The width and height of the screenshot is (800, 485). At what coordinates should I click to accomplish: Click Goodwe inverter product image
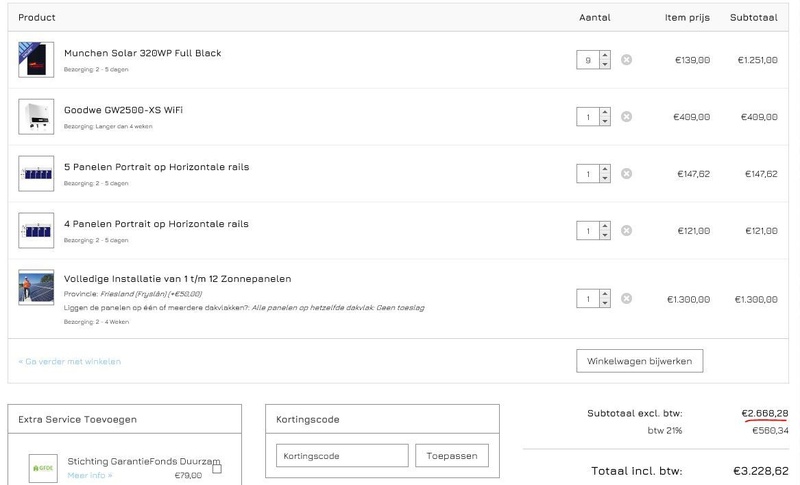click(x=36, y=117)
